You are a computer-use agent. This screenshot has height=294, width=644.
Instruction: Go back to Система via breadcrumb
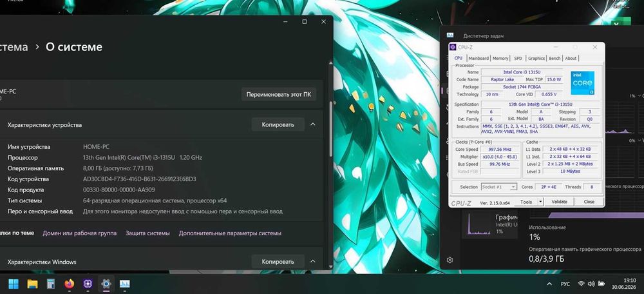(14, 47)
